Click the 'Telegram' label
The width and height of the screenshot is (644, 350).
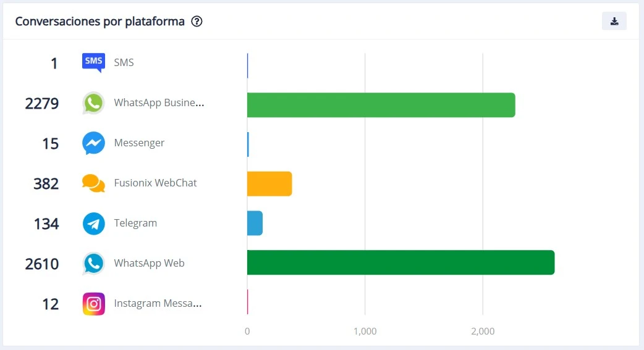pos(135,223)
